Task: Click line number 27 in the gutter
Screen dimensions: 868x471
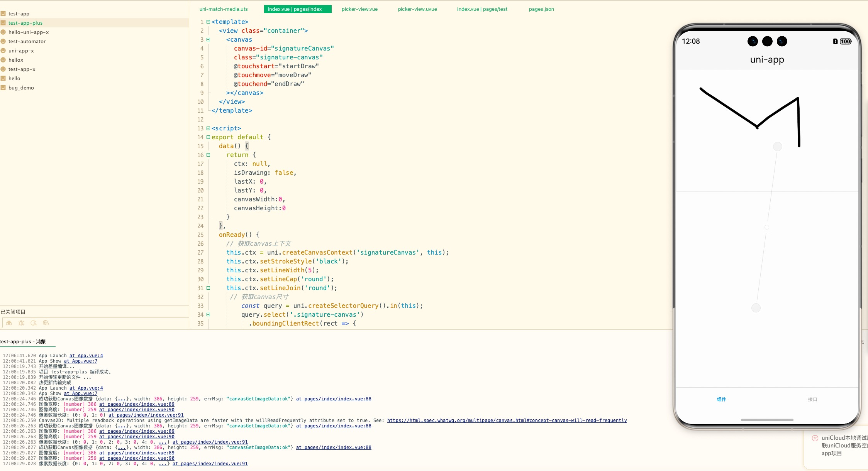Action: 200,252
